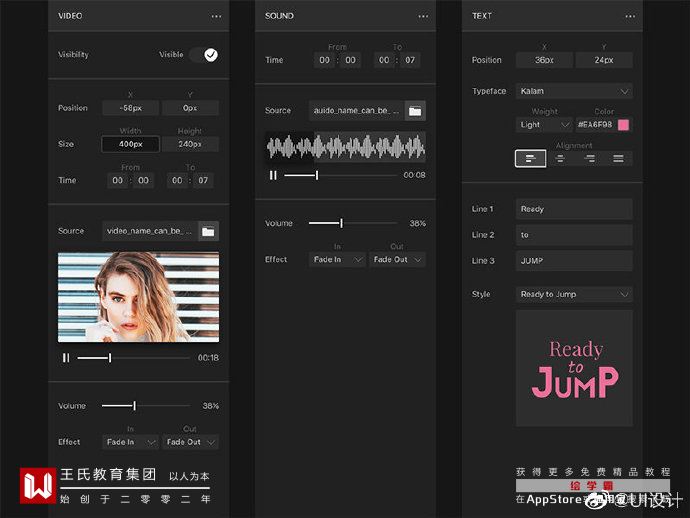Click the video playback progress handle
This screenshot has height=518, width=690.
pyautogui.click(x=110, y=358)
